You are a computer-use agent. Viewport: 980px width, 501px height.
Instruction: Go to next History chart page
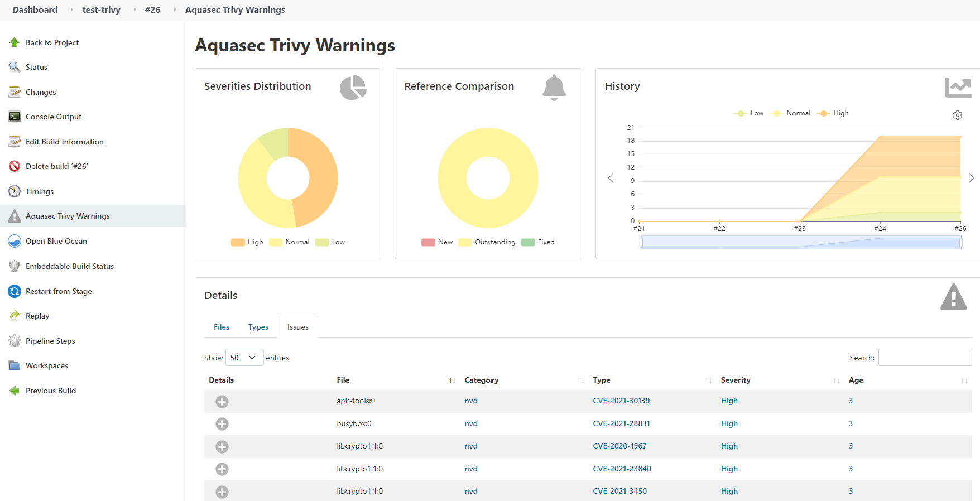971,178
